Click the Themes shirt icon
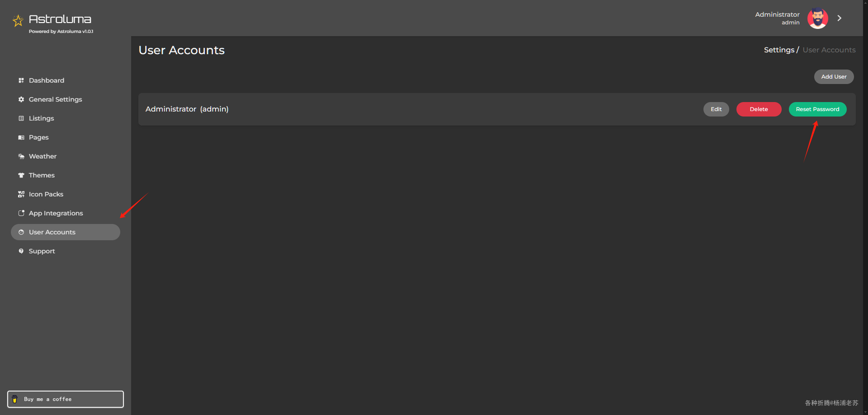 click(21, 175)
